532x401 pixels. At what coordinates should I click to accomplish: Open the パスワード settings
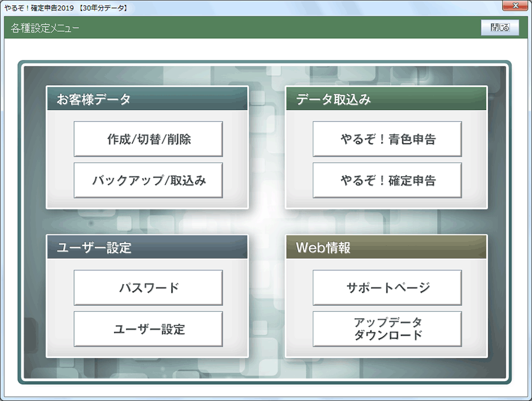148,288
